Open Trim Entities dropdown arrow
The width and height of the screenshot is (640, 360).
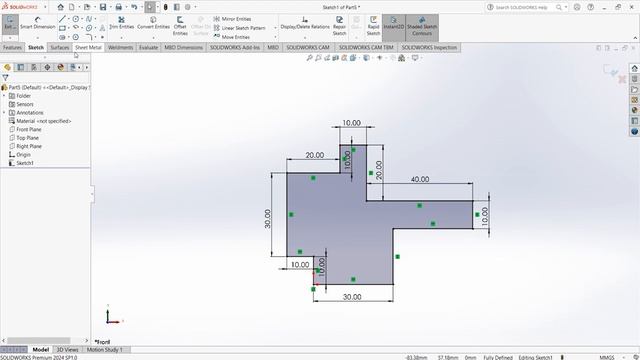(122, 38)
